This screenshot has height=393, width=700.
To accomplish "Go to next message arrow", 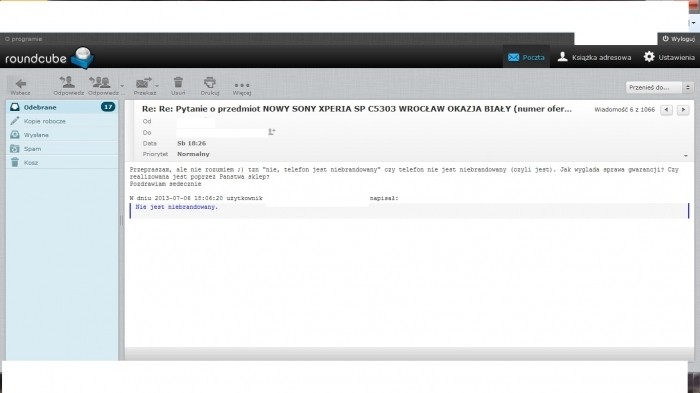I will [683, 110].
